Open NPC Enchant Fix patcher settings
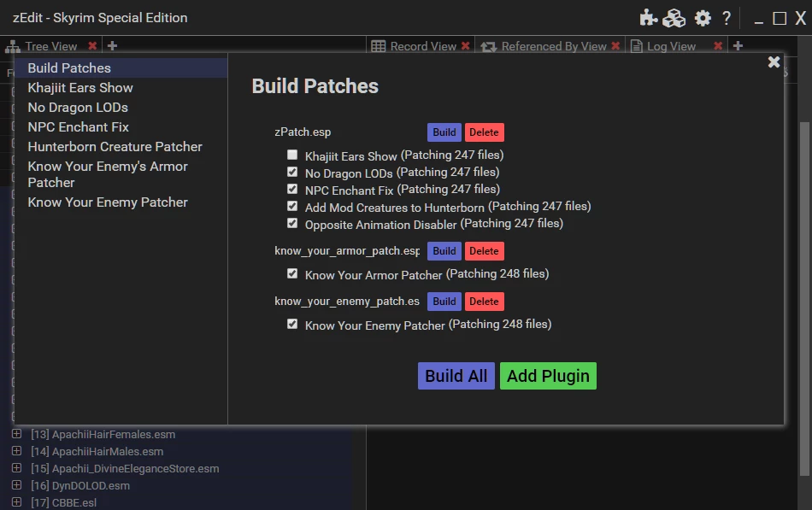812x510 pixels. pos(78,126)
